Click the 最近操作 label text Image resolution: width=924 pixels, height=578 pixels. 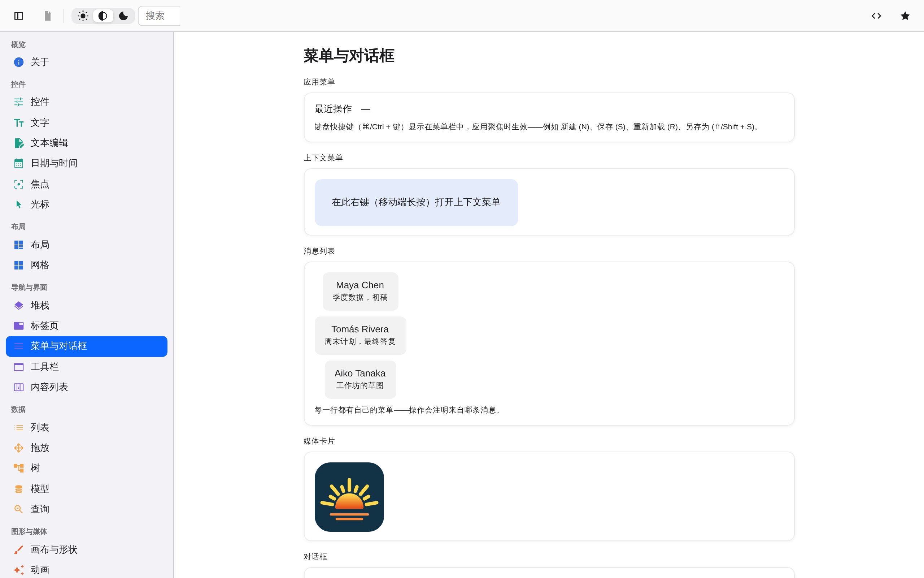click(x=333, y=109)
